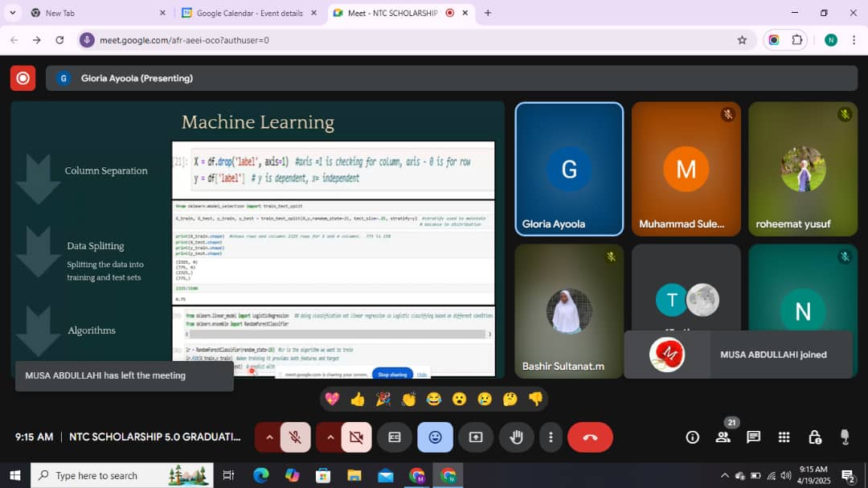868x488 pixels.
Task: Send the thumbs down reaction
Action: coord(535,399)
